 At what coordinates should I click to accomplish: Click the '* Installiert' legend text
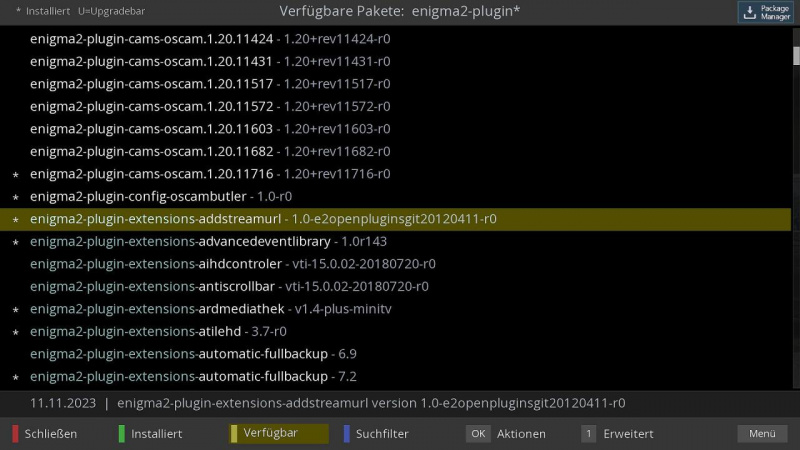[x=43, y=11]
